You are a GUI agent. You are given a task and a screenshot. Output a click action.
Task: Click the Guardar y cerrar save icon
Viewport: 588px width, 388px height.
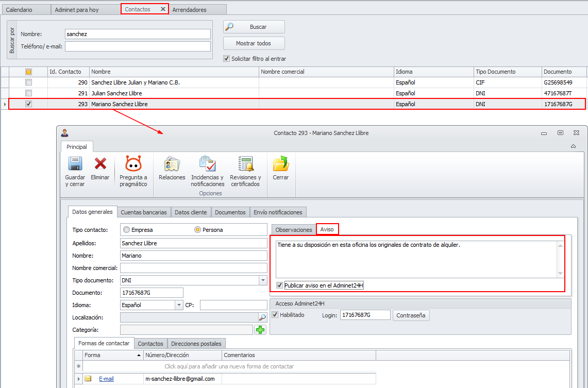click(75, 164)
